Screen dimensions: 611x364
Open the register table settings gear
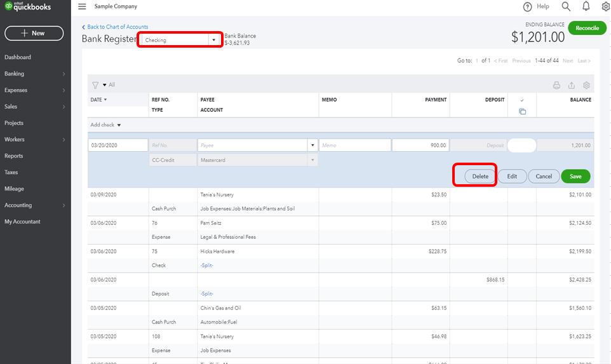pos(586,85)
